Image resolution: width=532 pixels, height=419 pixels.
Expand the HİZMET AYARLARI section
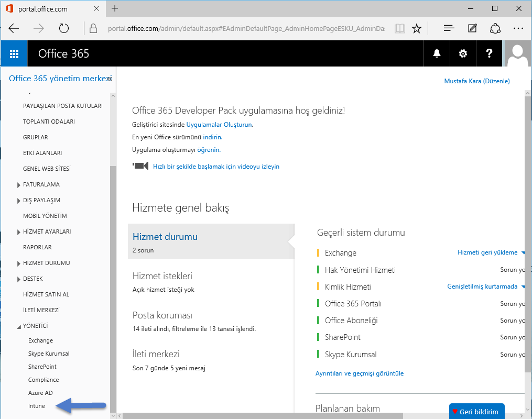click(19, 232)
